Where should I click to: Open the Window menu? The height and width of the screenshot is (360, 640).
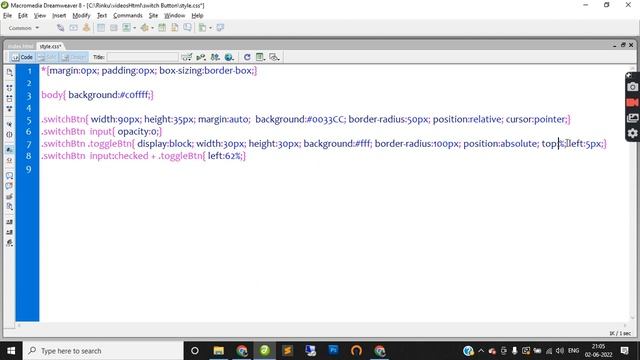174,16
